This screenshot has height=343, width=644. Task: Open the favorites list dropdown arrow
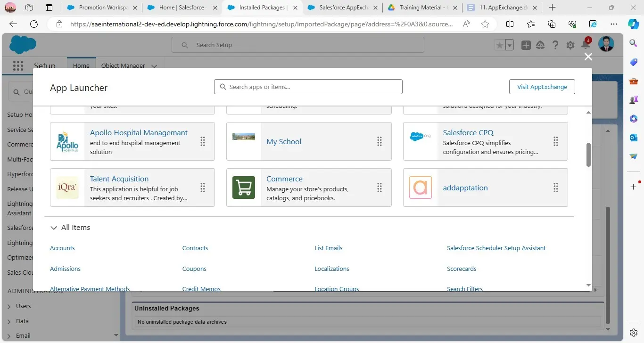coord(510,45)
